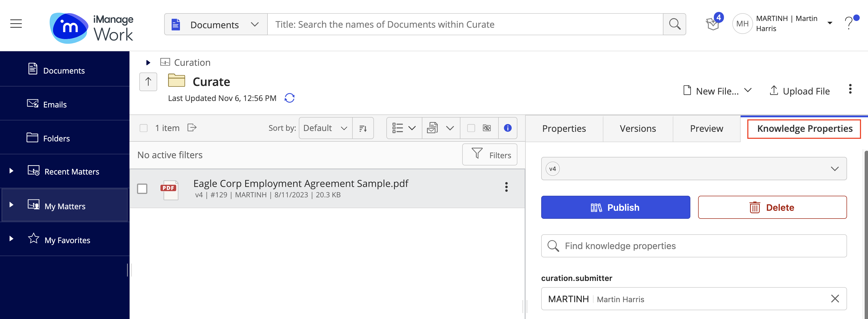
Task: Click the Find knowledge properties field
Action: [x=693, y=246]
